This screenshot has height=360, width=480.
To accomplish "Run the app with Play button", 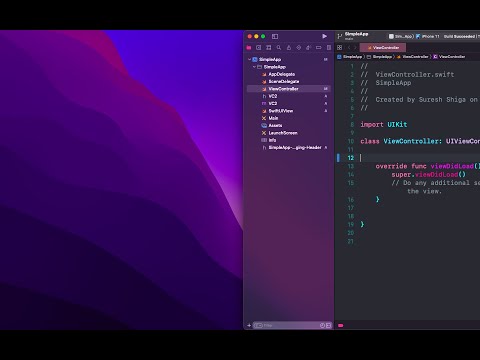I will tap(324, 36).
